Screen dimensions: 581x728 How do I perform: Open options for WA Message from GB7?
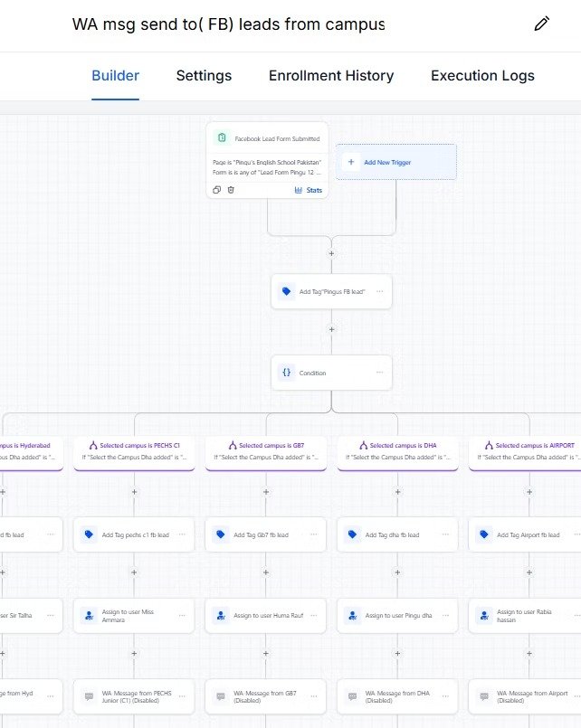(x=314, y=696)
